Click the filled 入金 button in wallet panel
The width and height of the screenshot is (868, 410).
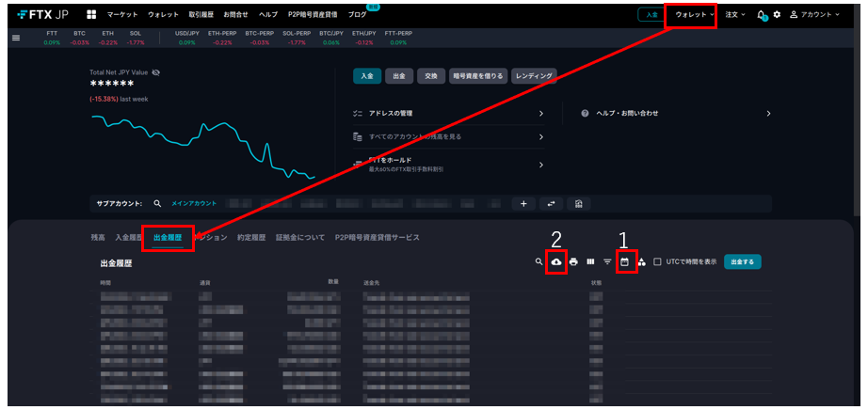point(367,76)
